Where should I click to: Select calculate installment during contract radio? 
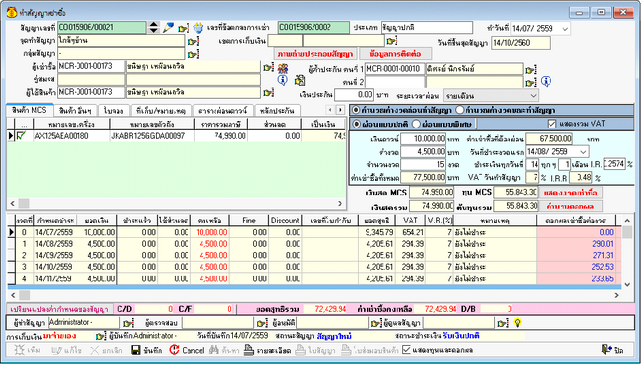pos(459,110)
